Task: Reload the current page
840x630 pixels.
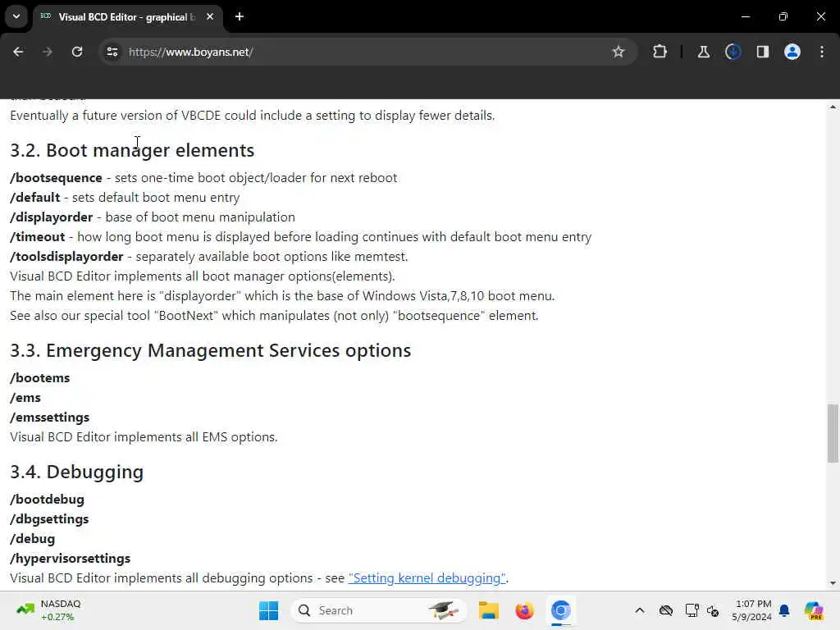Action: click(x=77, y=52)
